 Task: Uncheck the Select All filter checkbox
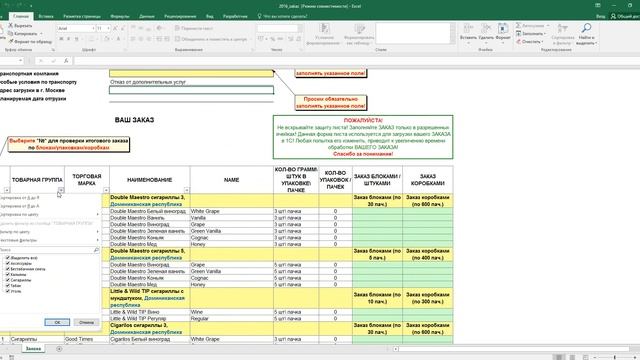[x=8, y=258]
